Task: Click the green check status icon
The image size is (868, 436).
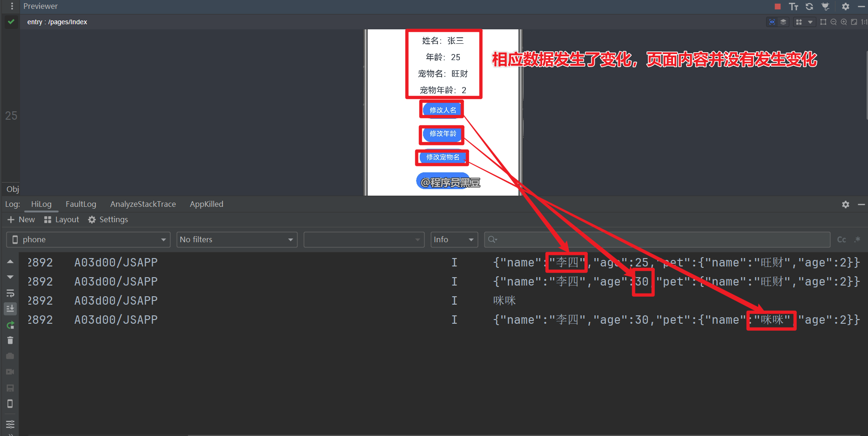Action: tap(11, 22)
